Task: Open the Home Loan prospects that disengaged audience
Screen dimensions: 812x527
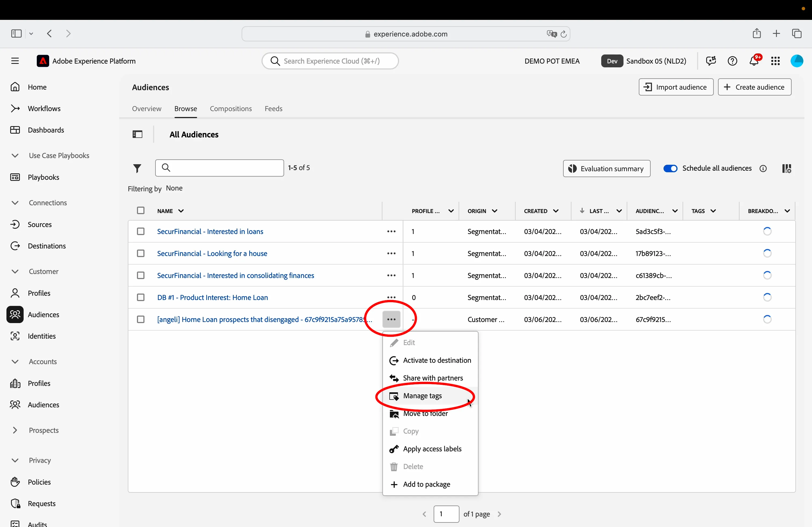Action: coord(264,319)
